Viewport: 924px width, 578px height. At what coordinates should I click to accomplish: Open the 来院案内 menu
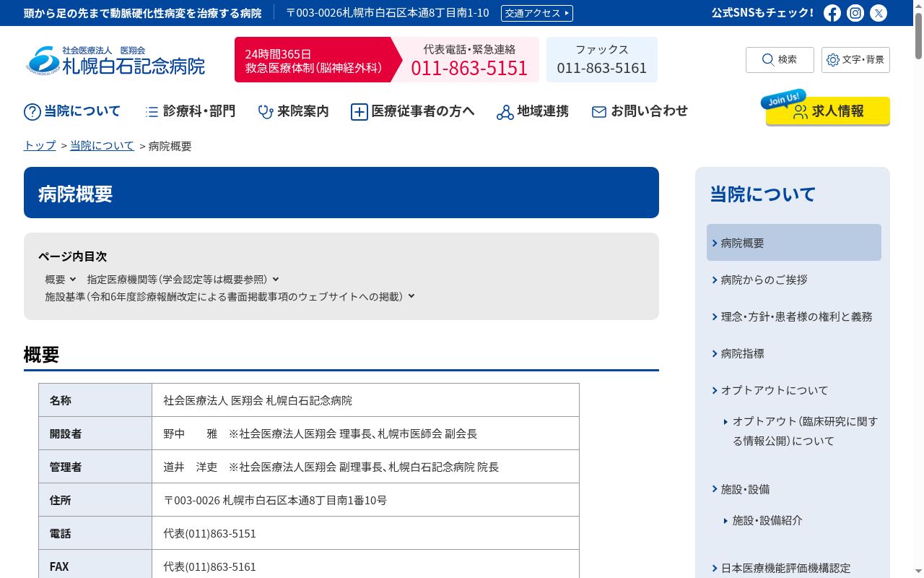pos(293,111)
